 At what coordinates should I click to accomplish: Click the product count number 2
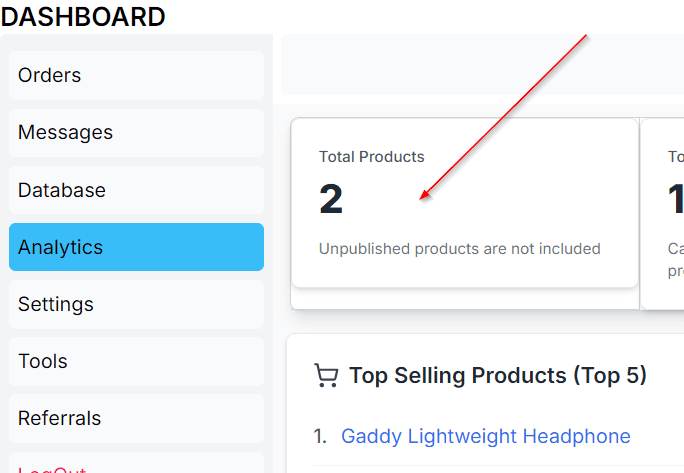click(x=331, y=200)
